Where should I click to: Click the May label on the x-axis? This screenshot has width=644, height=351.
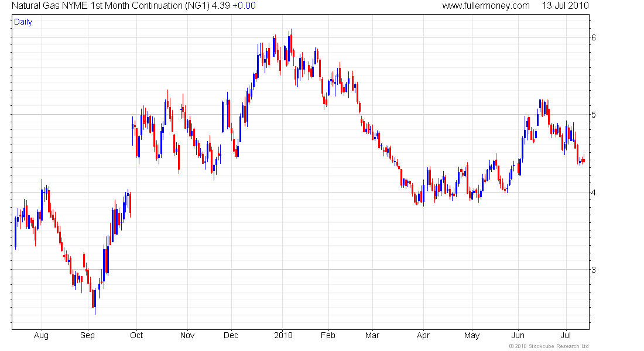click(x=472, y=335)
